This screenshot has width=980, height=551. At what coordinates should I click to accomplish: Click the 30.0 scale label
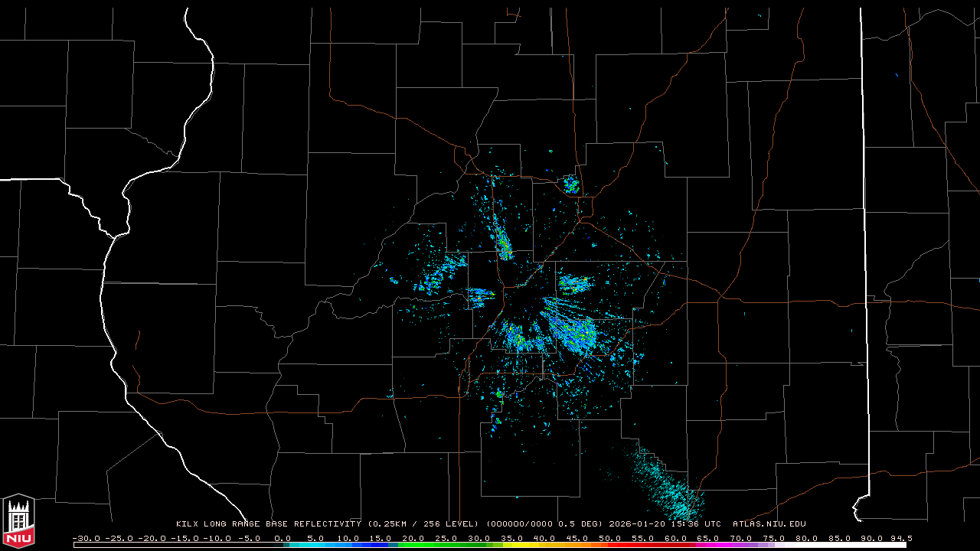coord(480,538)
